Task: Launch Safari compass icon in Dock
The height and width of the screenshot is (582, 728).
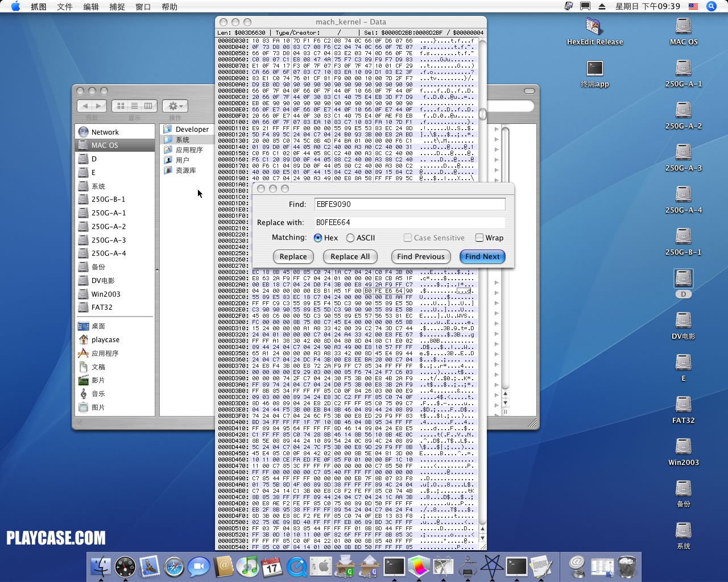Action: (174, 566)
